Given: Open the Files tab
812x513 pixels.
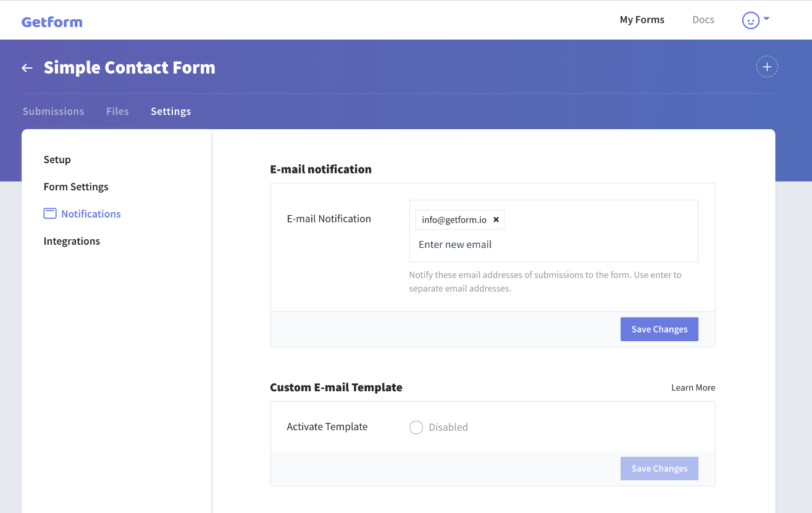Looking at the screenshot, I should pos(117,111).
